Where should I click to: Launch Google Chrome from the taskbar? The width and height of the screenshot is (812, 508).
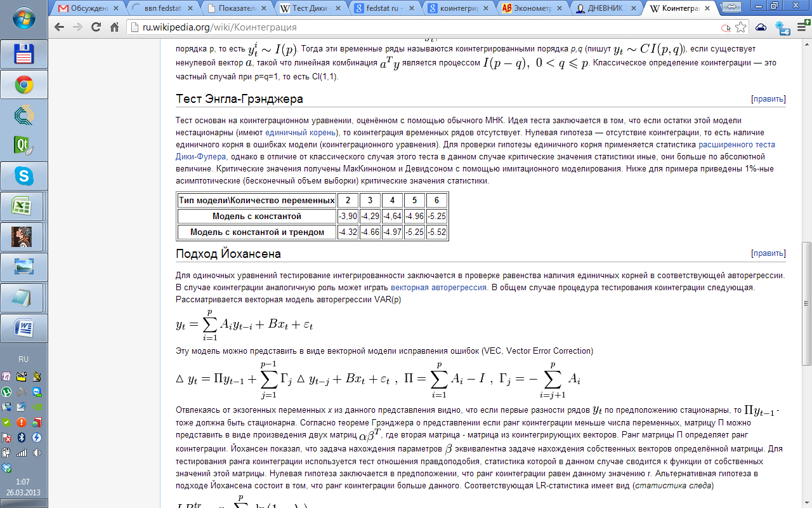24,84
